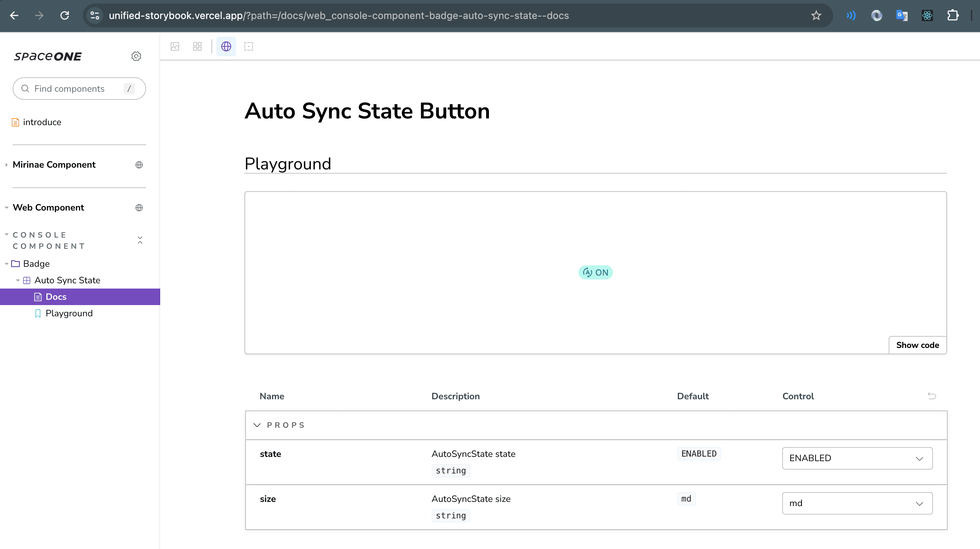Collapse the Badge folder
Viewport: 980px width, 549px height.
point(36,264)
